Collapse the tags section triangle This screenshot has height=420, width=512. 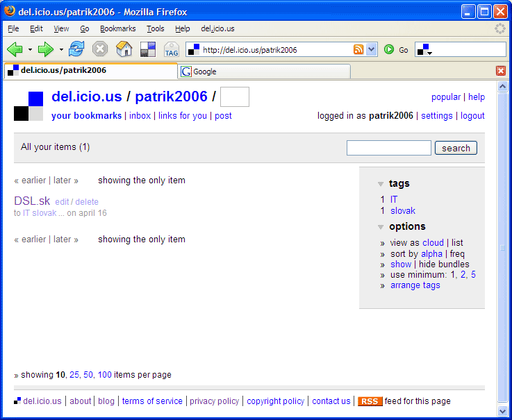coord(381,184)
